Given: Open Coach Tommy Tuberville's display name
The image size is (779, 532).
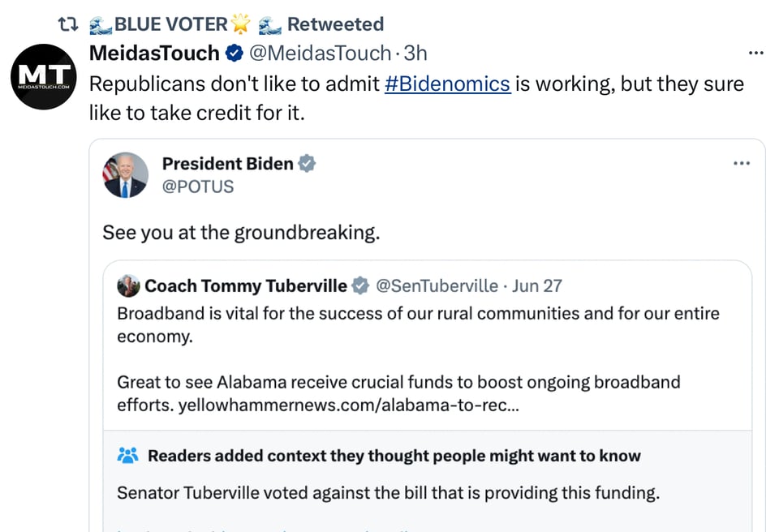Looking at the screenshot, I should point(245,285).
